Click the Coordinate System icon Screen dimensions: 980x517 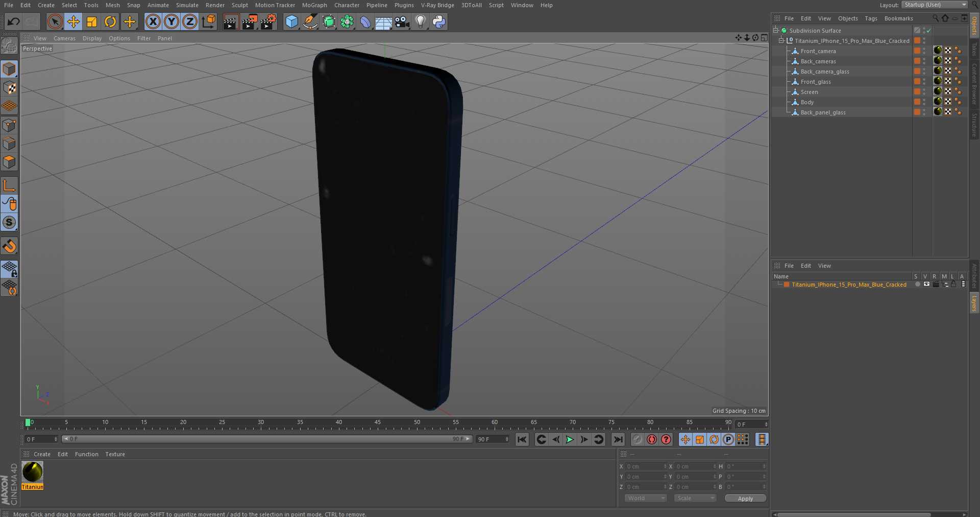pos(208,21)
